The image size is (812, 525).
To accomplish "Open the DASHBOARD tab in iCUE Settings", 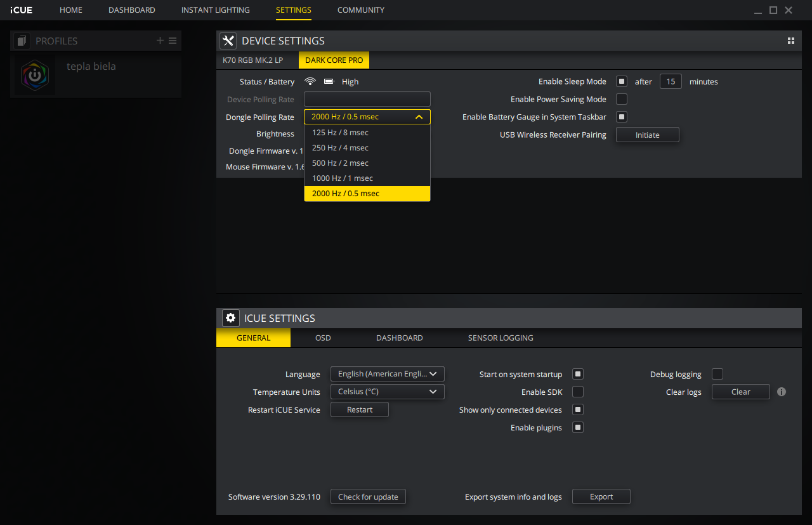I will (x=400, y=338).
